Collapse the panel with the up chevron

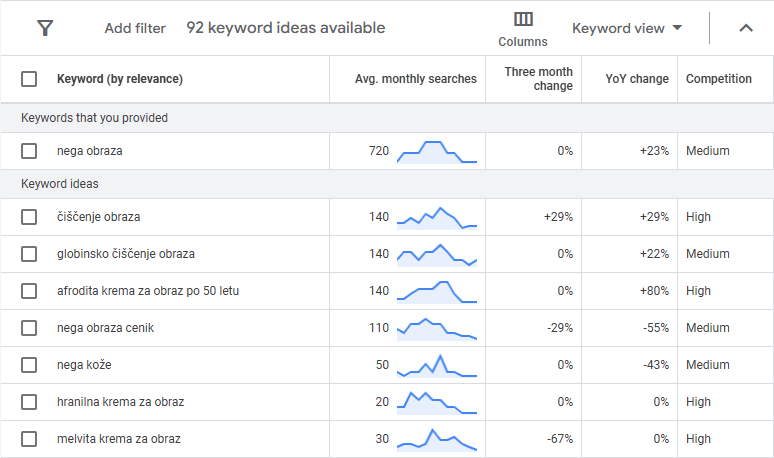pos(746,28)
